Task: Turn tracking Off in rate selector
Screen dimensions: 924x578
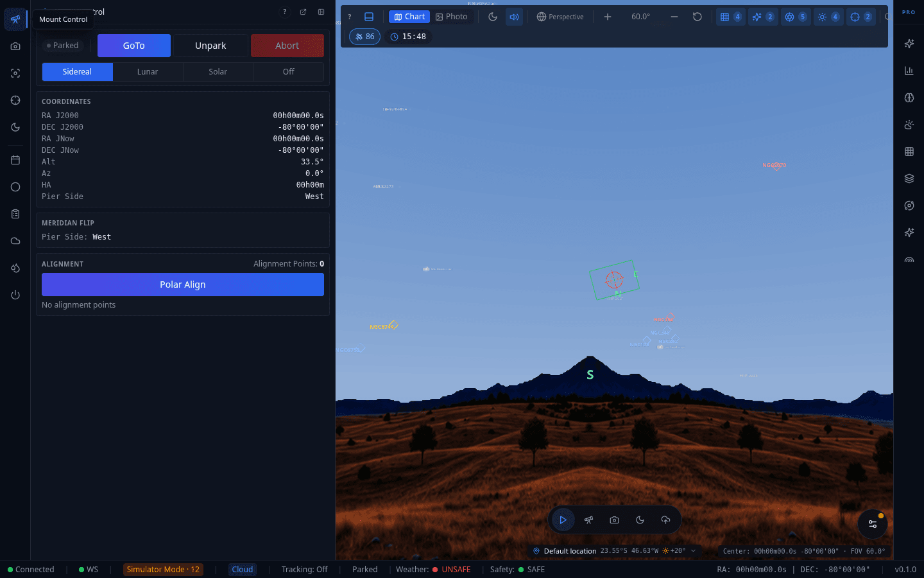Action: click(289, 72)
